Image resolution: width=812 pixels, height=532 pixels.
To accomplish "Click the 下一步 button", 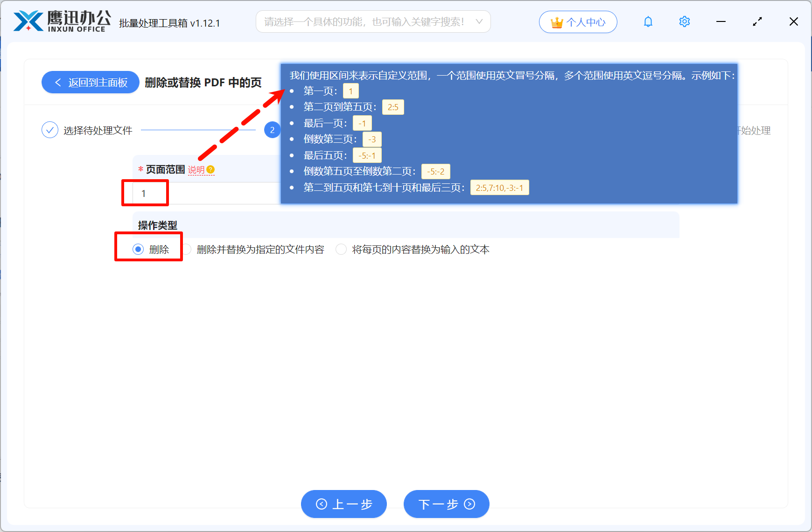I will point(446,504).
